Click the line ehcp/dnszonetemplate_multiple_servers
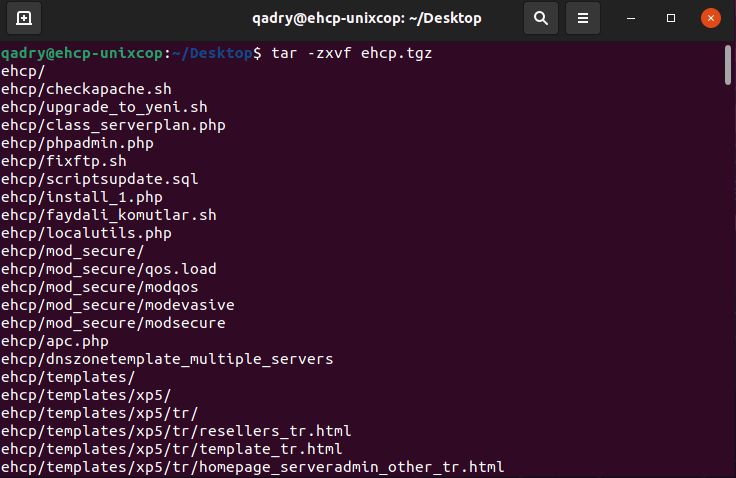 (167, 359)
